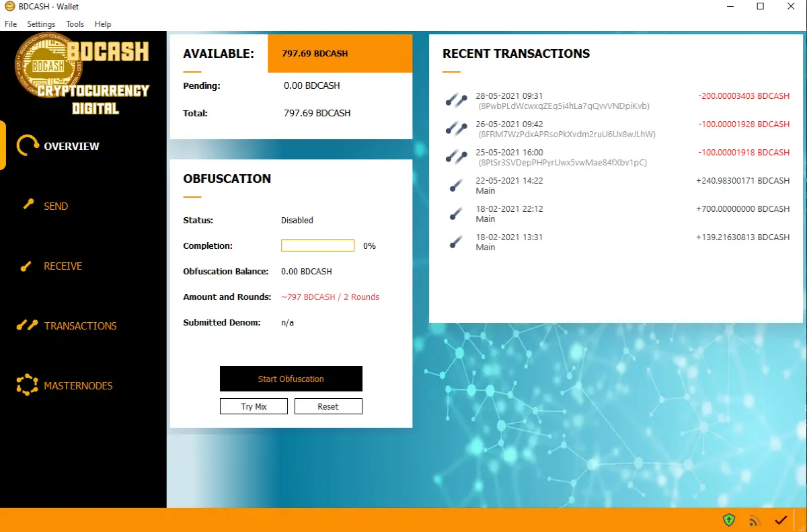Click the 18-02-2021 13:31 transaction date

[x=509, y=237]
